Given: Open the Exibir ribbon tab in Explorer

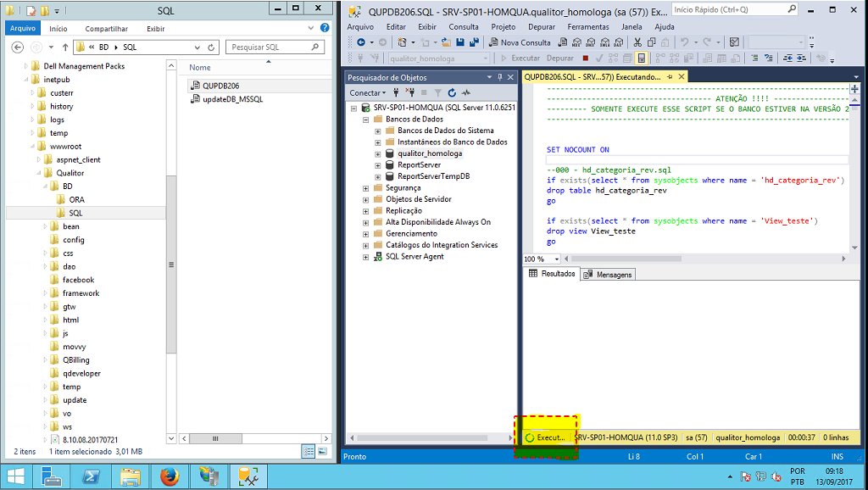Looking at the screenshot, I should [156, 29].
